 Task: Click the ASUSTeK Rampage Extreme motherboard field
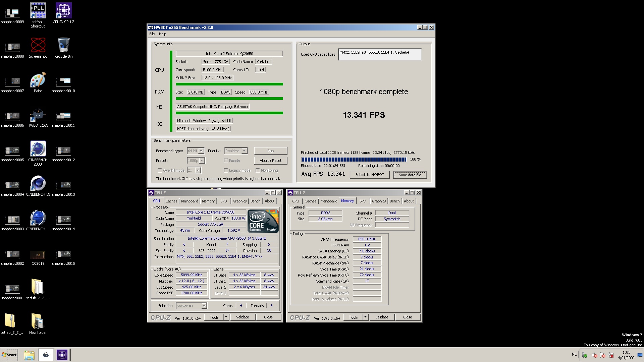pyautogui.click(x=212, y=107)
